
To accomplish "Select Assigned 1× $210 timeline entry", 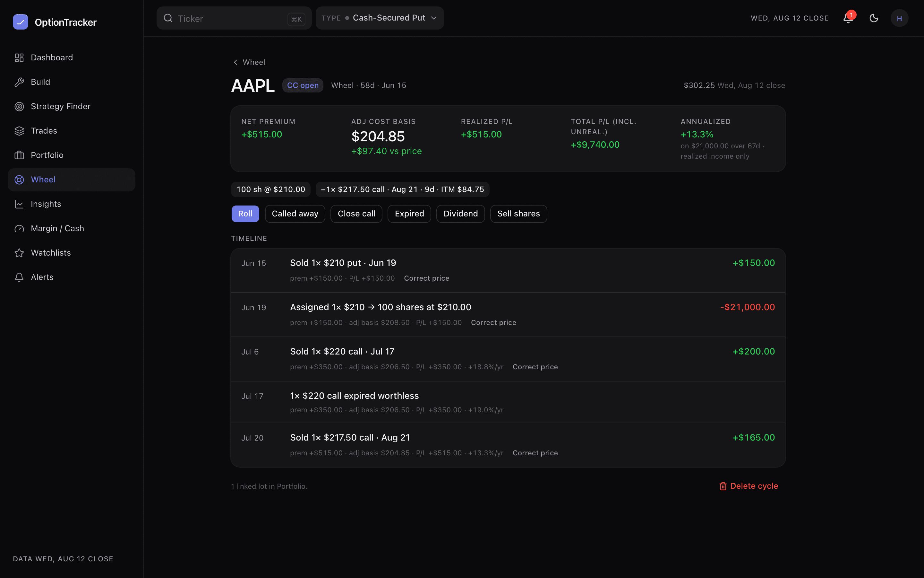I will (x=508, y=315).
